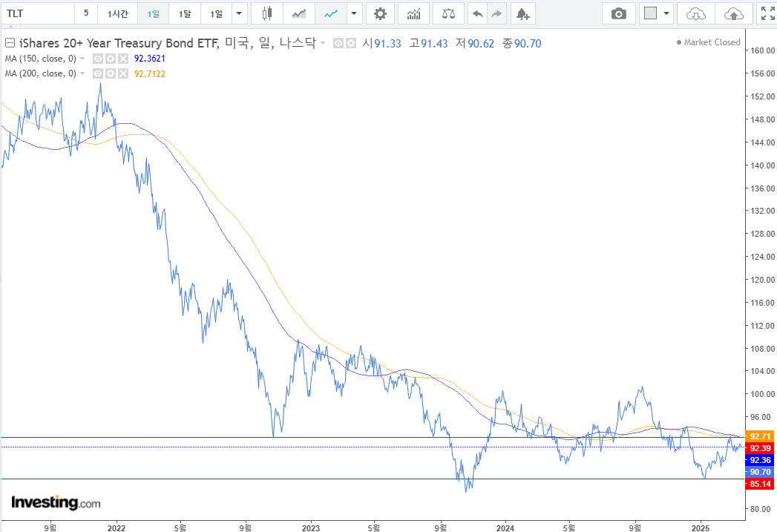This screenshot has width=777, height=532.
Task: Open the layout selector dropdown arrow
Action: click(666, 13)
